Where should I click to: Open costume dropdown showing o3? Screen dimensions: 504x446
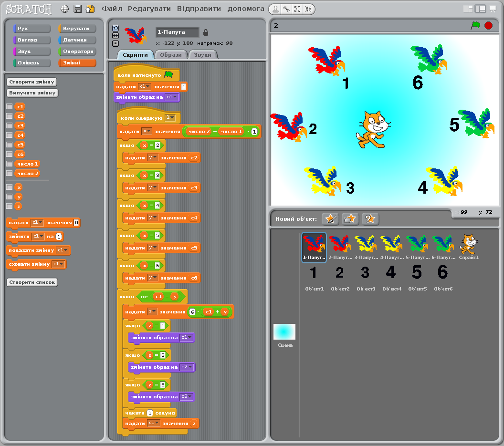[187, 396]
